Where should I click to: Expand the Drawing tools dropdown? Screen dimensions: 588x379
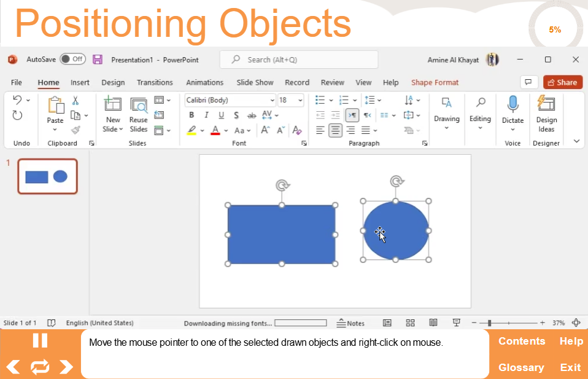coord(446,114)
